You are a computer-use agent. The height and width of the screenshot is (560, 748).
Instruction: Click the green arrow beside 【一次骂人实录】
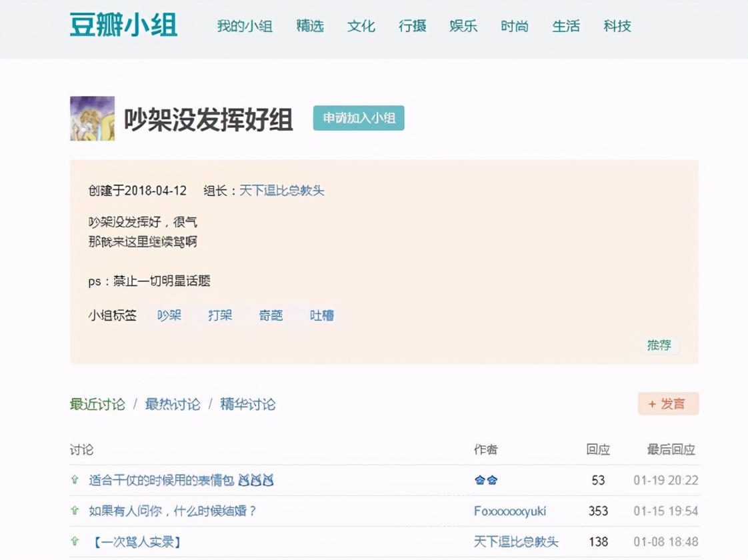coord(75,541)
